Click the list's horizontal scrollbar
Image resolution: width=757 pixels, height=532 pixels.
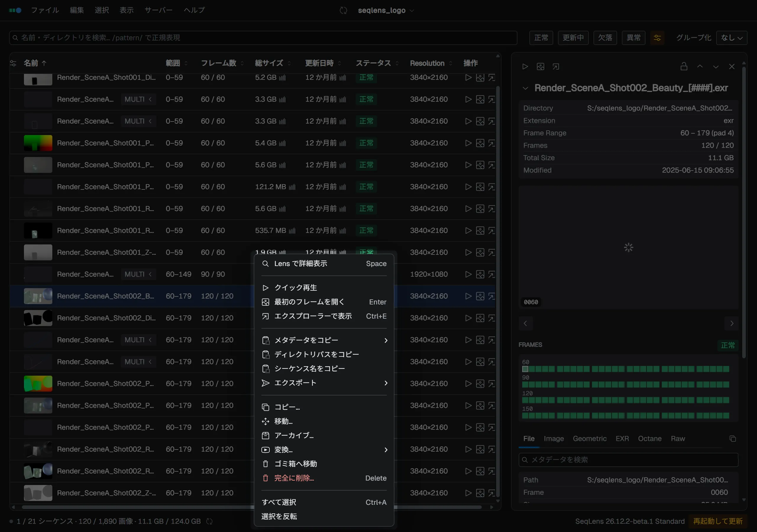(251, 507)
